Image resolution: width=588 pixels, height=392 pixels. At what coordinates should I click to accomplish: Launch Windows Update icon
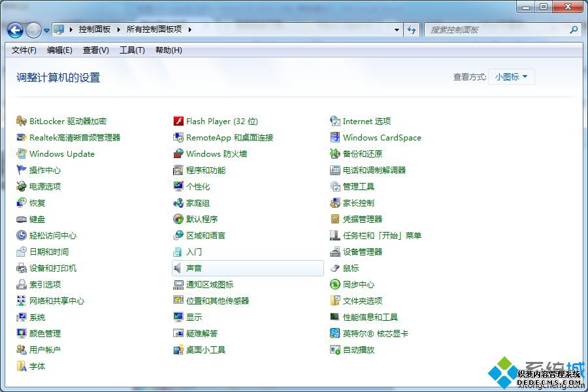click(22, 154)
